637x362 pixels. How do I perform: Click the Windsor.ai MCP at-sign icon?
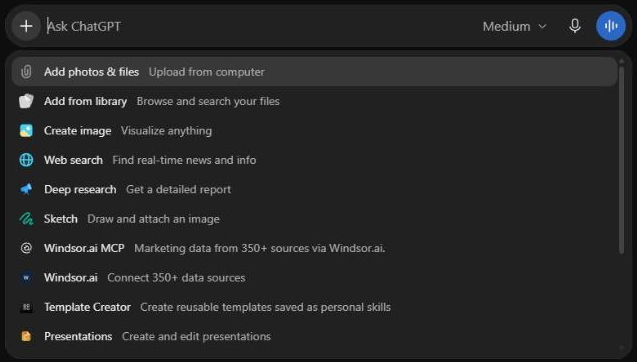pyautogui.click(x=26, y=248)
